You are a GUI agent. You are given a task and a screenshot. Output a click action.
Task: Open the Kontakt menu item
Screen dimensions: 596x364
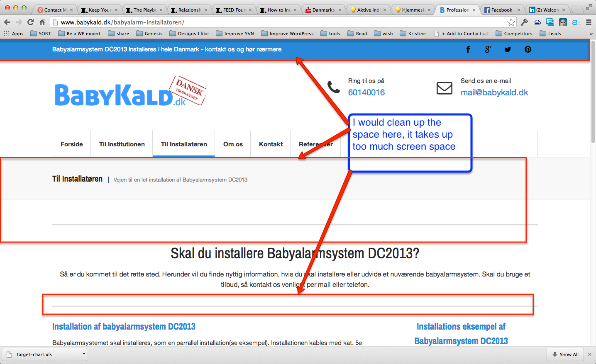tap(271, 144)
